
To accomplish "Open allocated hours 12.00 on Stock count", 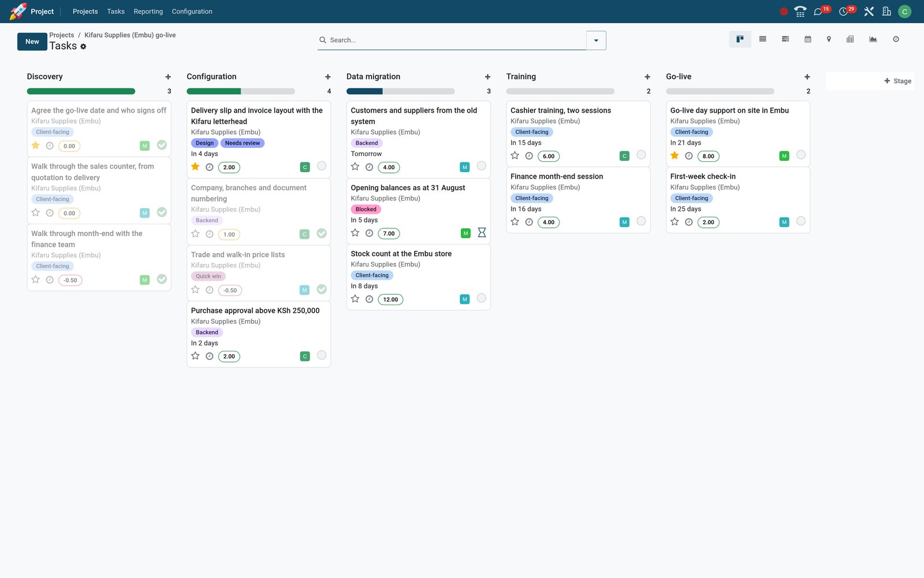I will [x=390, y=299].
